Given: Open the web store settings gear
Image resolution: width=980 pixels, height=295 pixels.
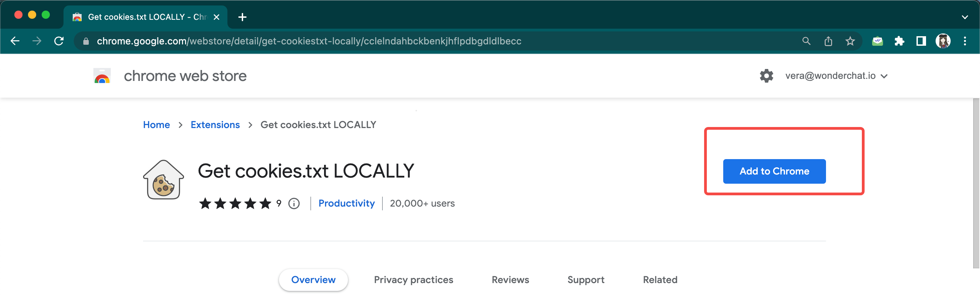Looking at the screenshot, I should [x=766, y=76].
